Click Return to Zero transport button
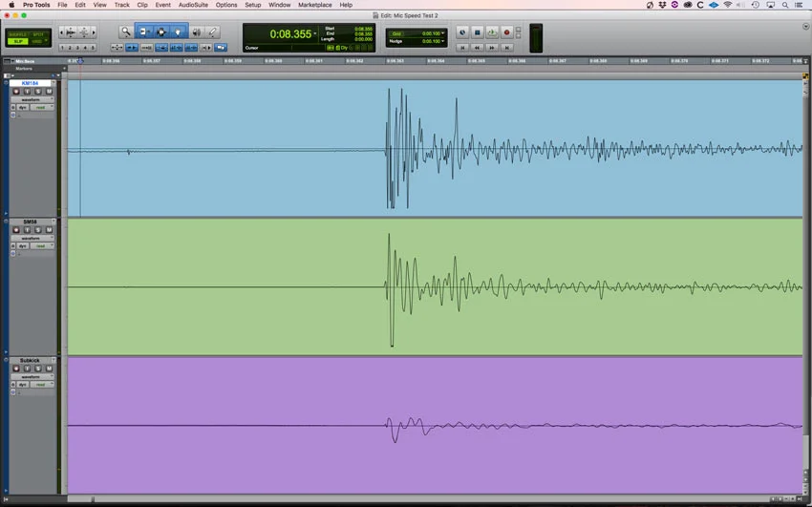This screenshot has width=812, height=507. (462, 47)
